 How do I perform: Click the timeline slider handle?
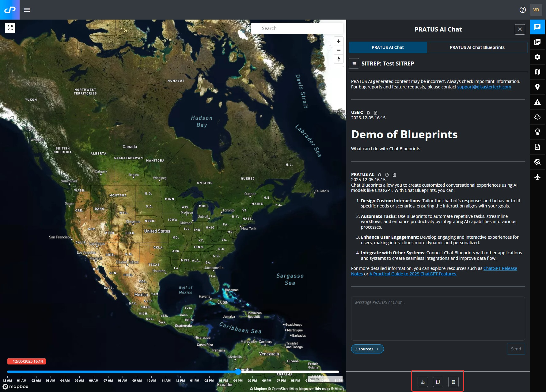[x=238, y=372]
